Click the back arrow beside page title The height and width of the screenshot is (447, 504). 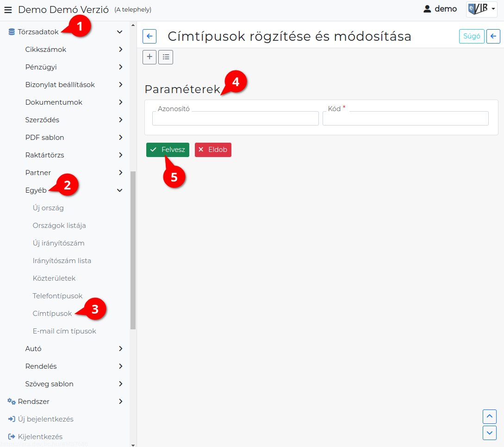point(149,36)
